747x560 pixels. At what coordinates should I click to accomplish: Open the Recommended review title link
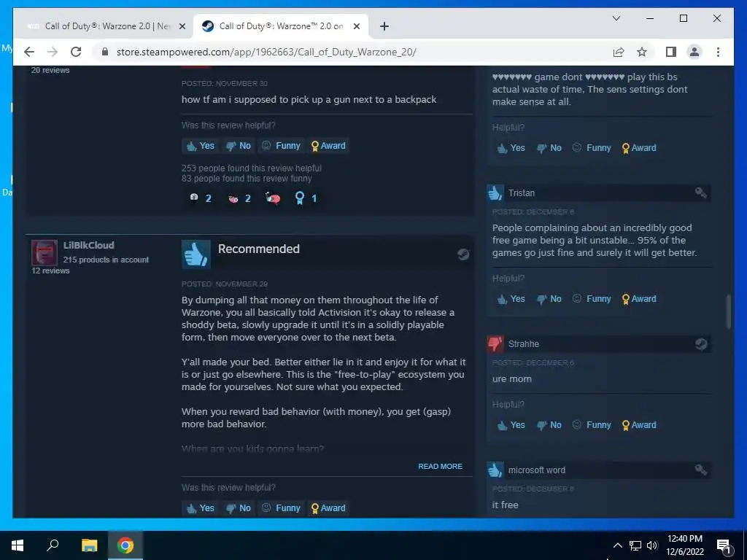pyautogui.click(x=259, y=249)
